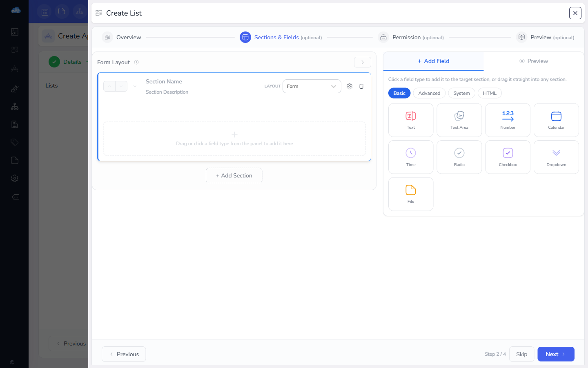588x368 pixels.
Task: Move section up arrow
Action: tap(109, 86)
